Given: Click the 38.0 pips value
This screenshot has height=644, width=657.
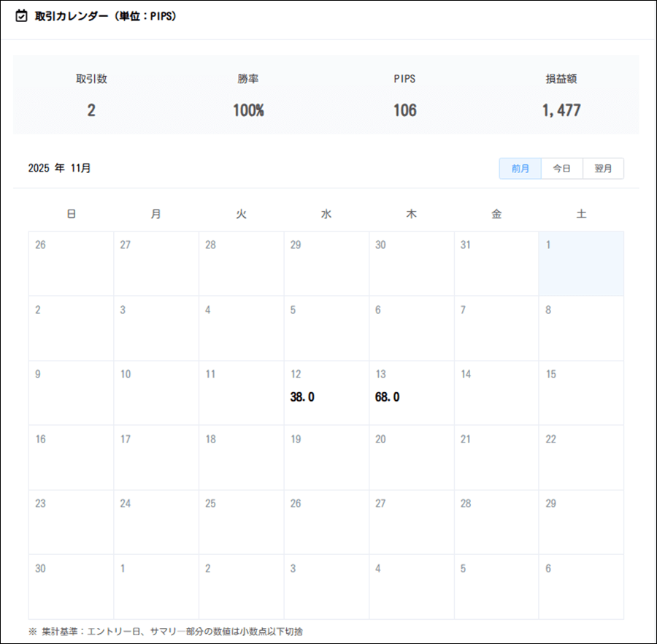Looking at the screenshot, I should [302, 397].
